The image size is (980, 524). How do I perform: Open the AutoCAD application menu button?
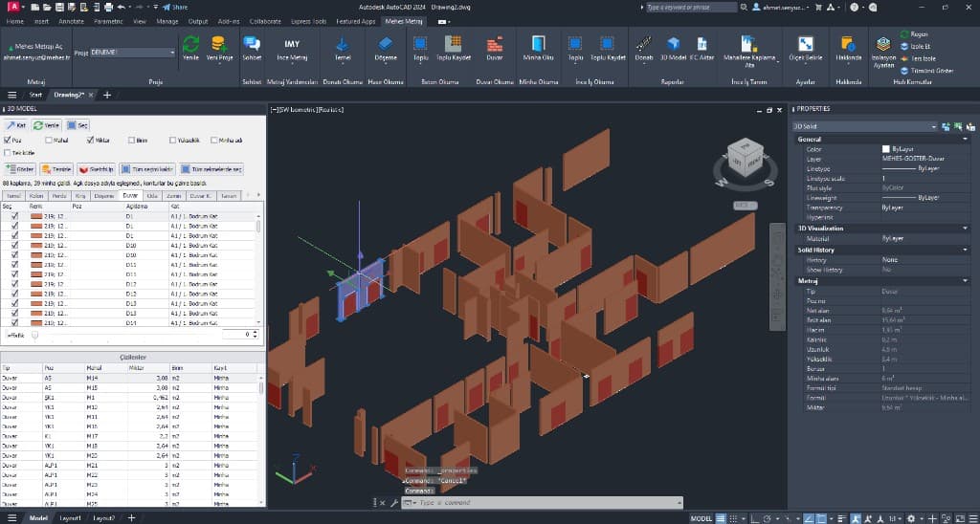pos(13,7)
